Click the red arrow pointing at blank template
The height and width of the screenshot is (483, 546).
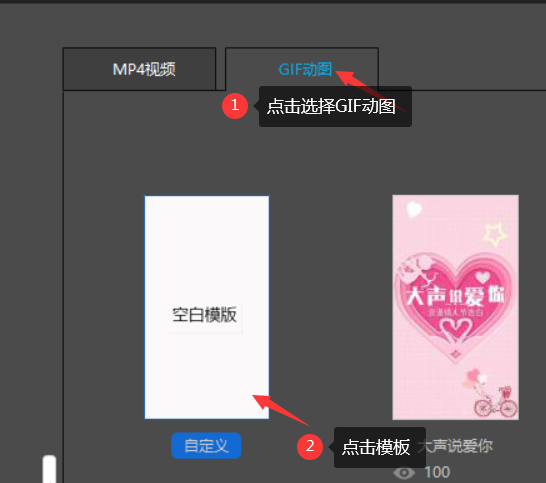[281, 410]
